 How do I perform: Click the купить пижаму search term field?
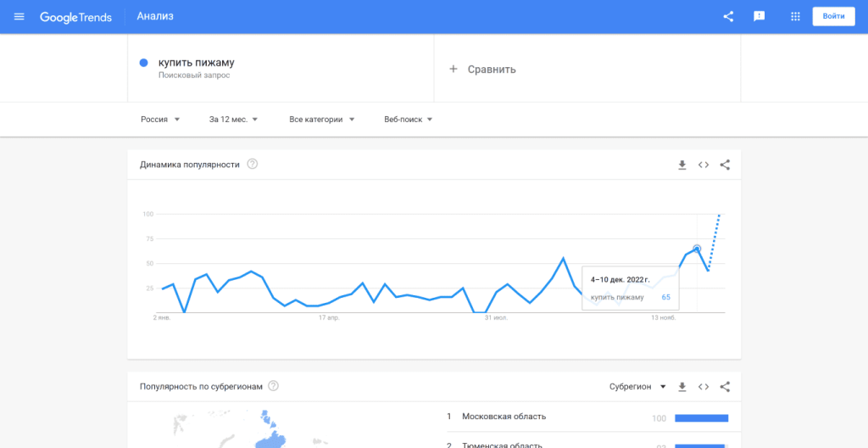[x=196, y=63]
